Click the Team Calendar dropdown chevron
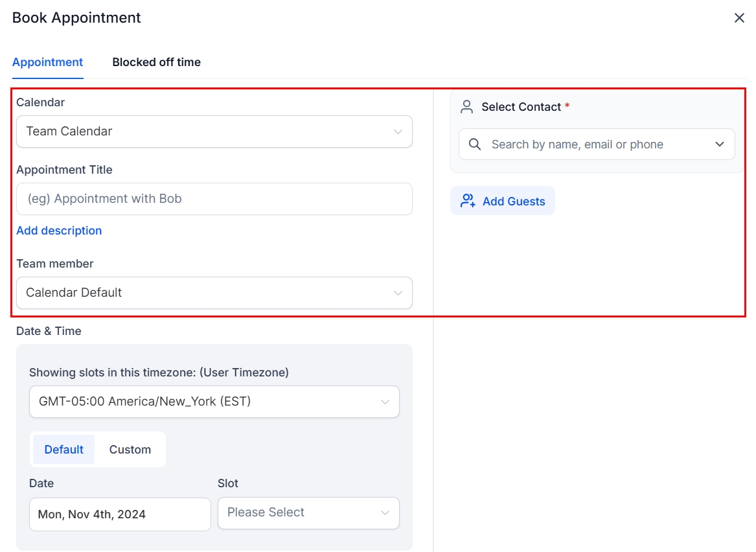The width and height of the screenshot is (756, 552). (x=398, y=132)
